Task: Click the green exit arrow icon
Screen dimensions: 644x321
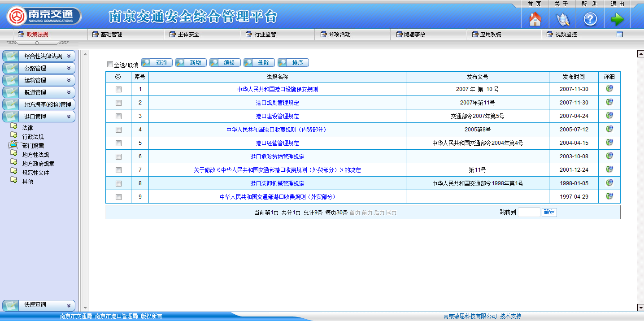Action: (x=617, y=19)
